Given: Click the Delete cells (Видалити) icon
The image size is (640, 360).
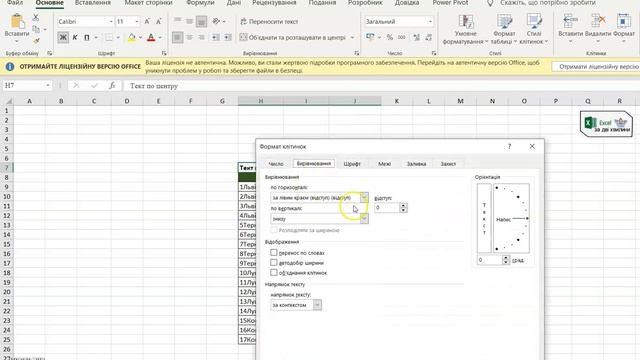Looking at the screenshot, I should 598,21.
